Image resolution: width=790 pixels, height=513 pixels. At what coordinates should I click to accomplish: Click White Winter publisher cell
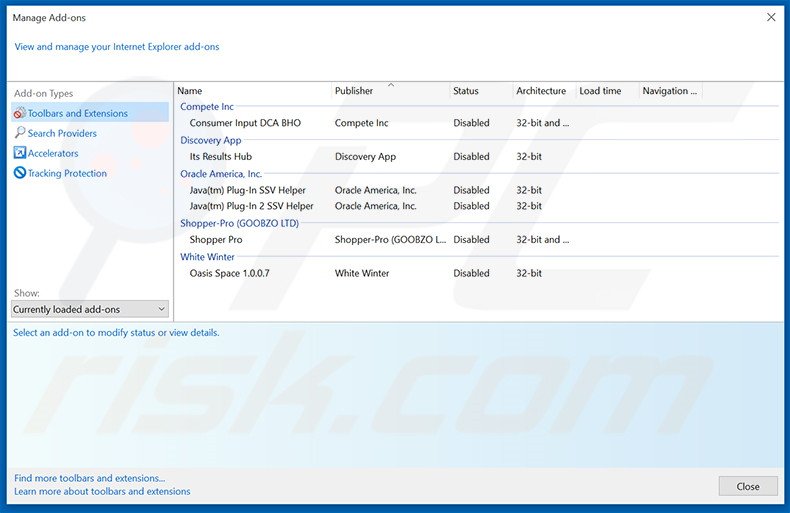coord(362,273)
